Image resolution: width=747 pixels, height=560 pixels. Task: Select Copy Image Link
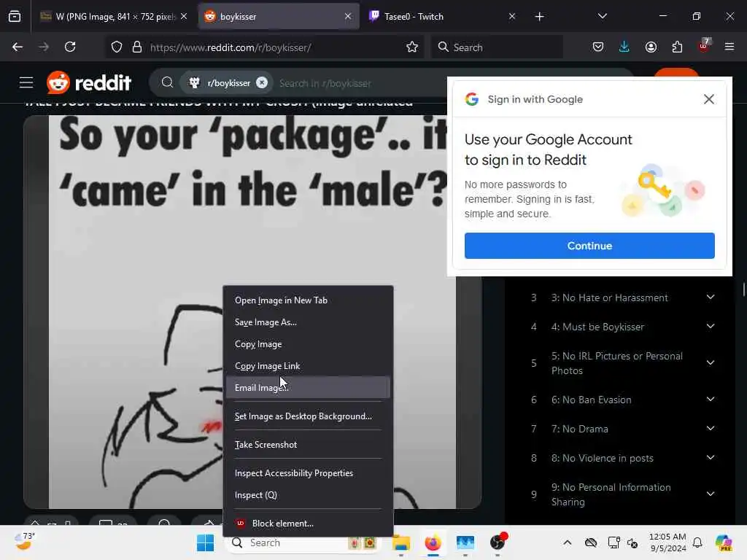(308, 366)
